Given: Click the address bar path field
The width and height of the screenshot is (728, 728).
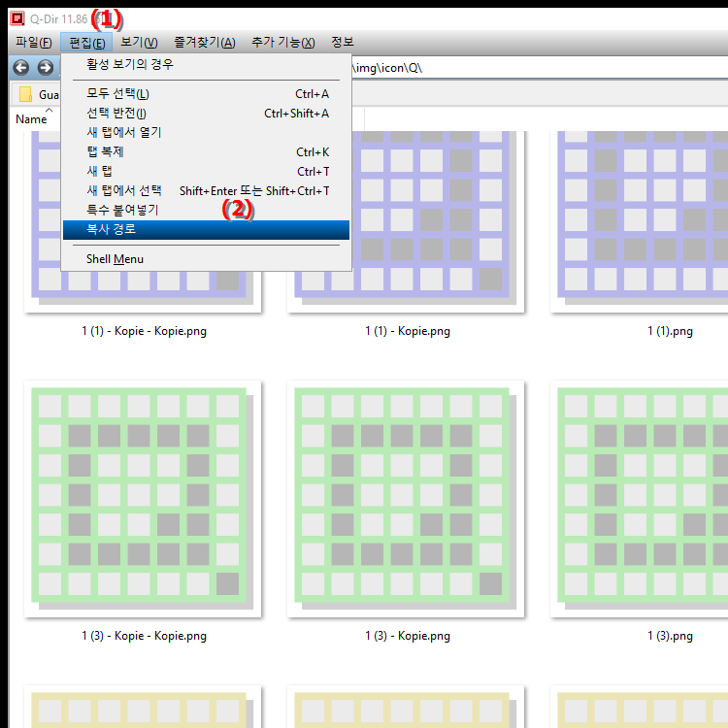Looking at the screenshot, I should tap(534, 67).
